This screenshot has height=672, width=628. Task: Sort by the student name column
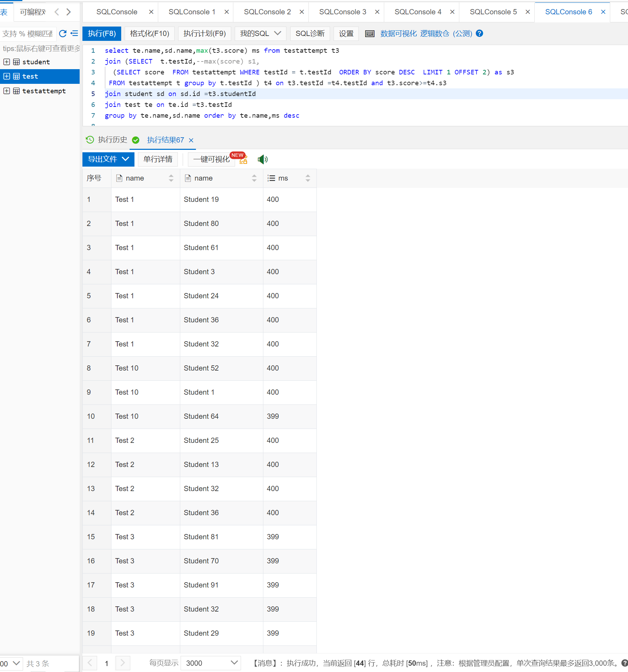click(254, 178)
